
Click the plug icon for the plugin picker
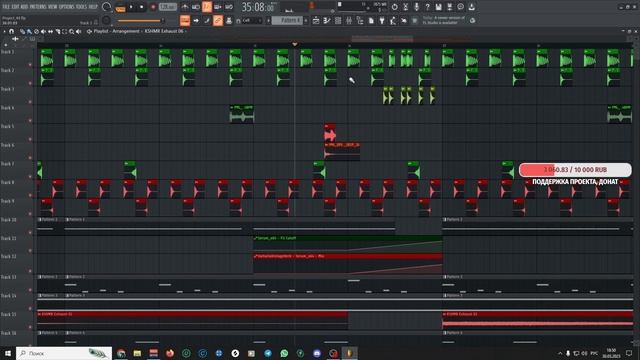tap(382, 20)
